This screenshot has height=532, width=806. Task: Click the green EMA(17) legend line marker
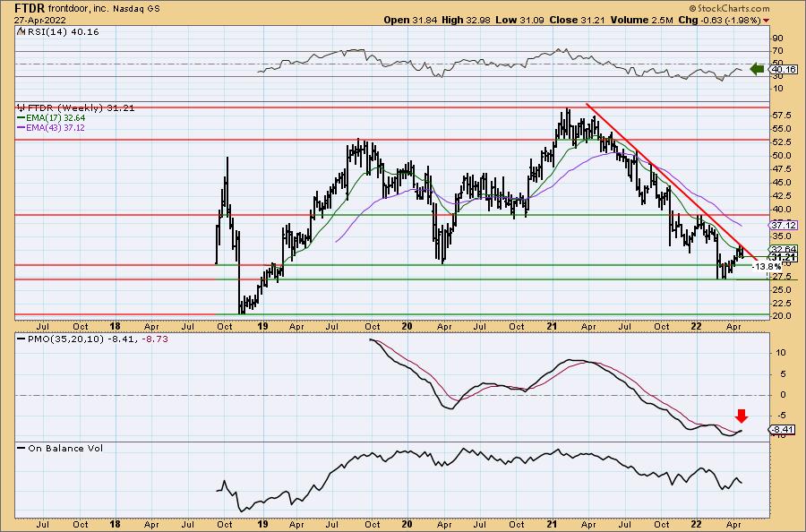pos(21,118)
